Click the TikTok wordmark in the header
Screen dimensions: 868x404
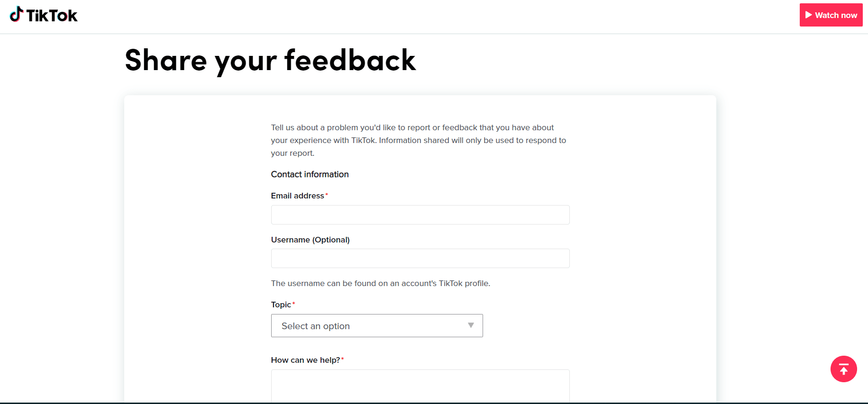(x=52, y=16)
